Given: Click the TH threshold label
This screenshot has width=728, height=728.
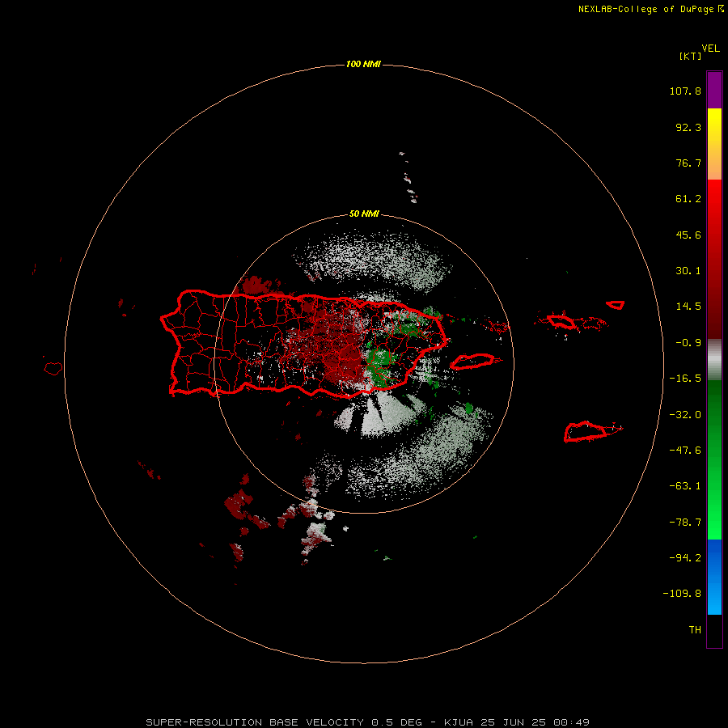Looking at the screenshot, I should coord(695,630).
